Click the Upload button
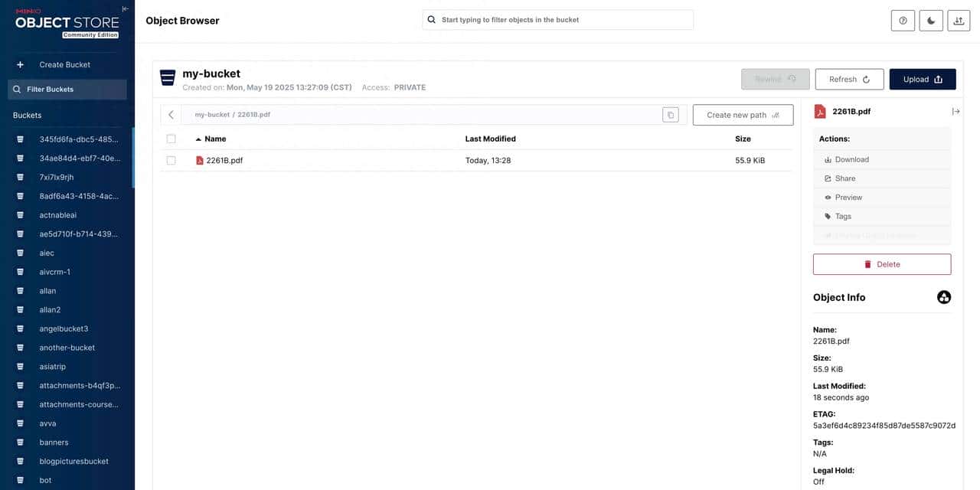This screenshot has width=980, height=490. point(922,80)
